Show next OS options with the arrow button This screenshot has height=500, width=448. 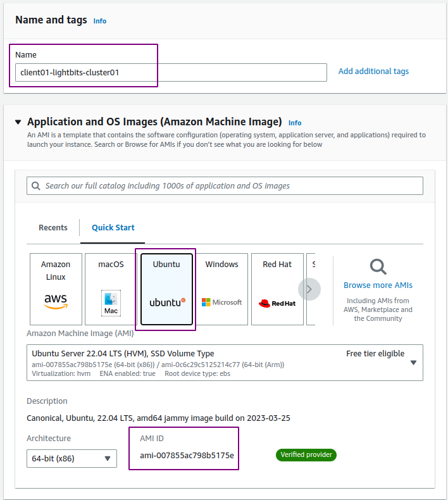309,289
